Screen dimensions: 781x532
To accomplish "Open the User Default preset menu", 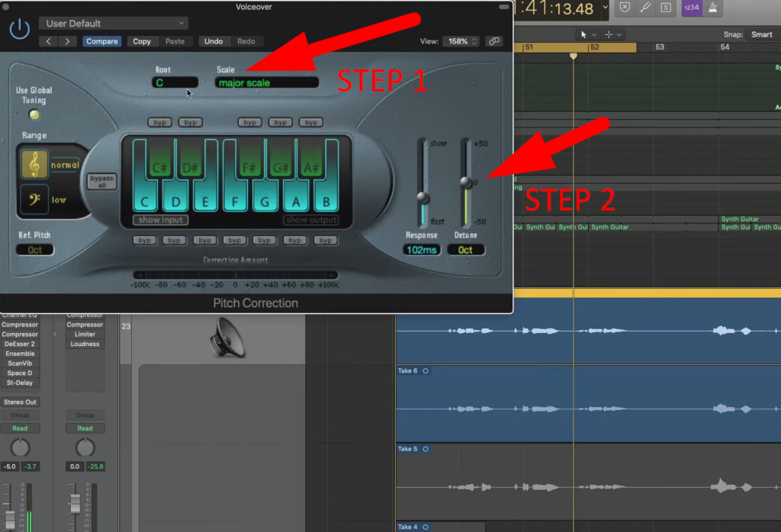I will (x=113, y=23).
